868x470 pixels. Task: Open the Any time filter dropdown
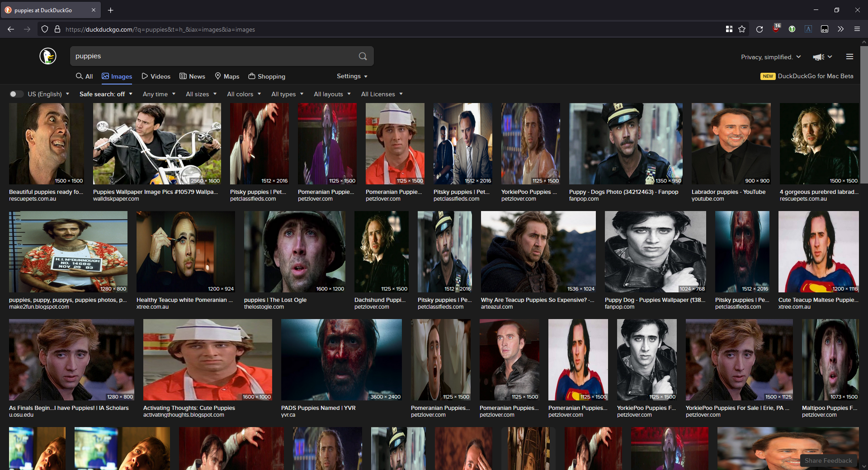tap(158, 94)
